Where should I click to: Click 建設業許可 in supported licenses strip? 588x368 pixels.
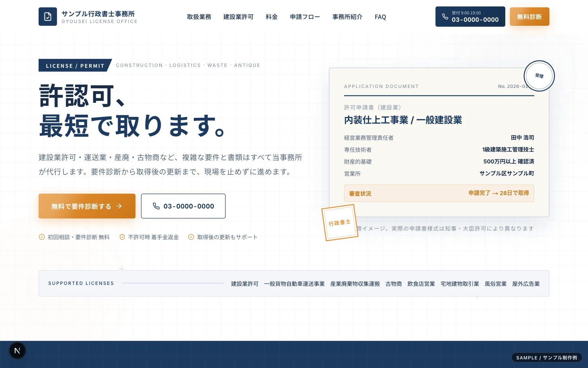[x=245, y=284]
